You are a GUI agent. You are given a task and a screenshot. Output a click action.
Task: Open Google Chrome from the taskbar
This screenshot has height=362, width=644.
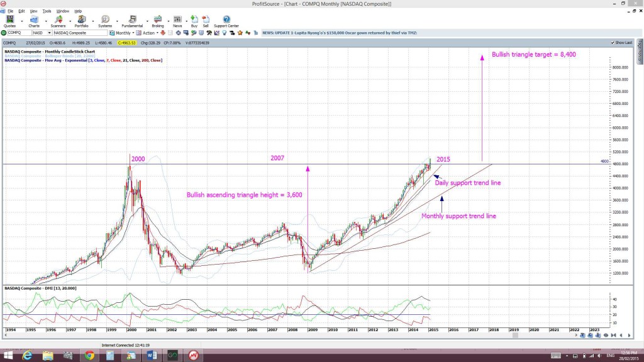[x=89, y=356]
